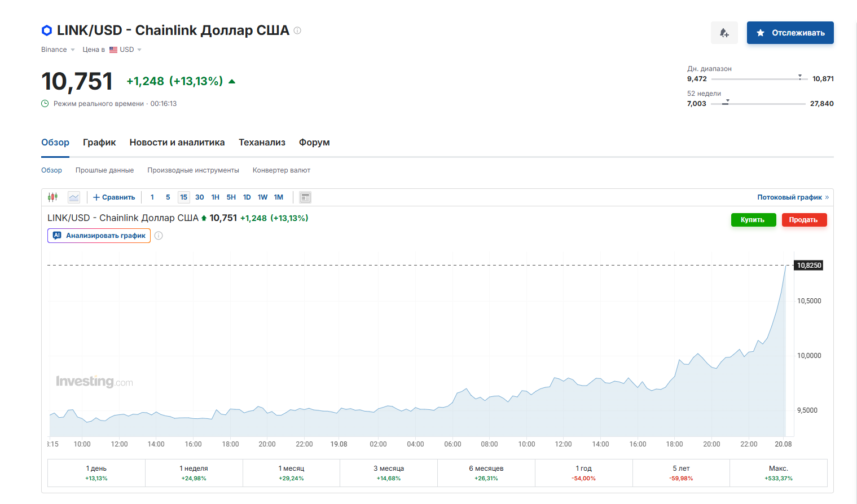Switch to the area chart type icon
Screen dimensions: 857x504
pyautogui.click(x=74, y=197)
